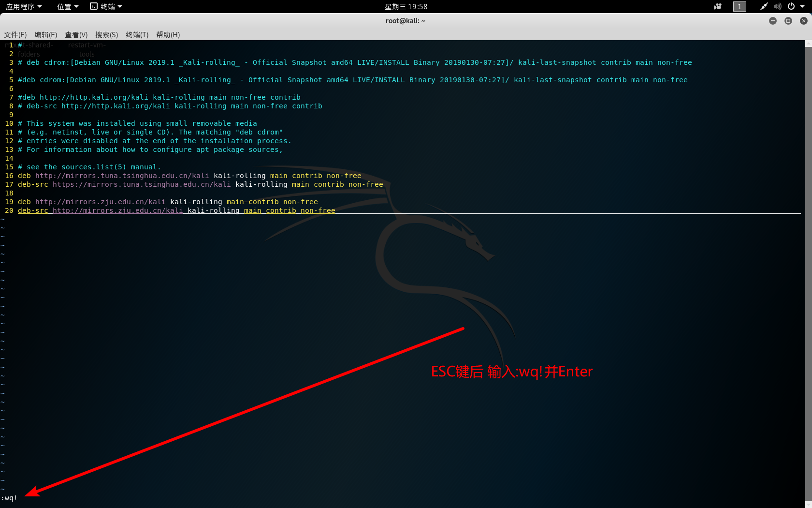Click the volume speaker icon
Viewport: 812px width, 508px height.
point(777,6)
